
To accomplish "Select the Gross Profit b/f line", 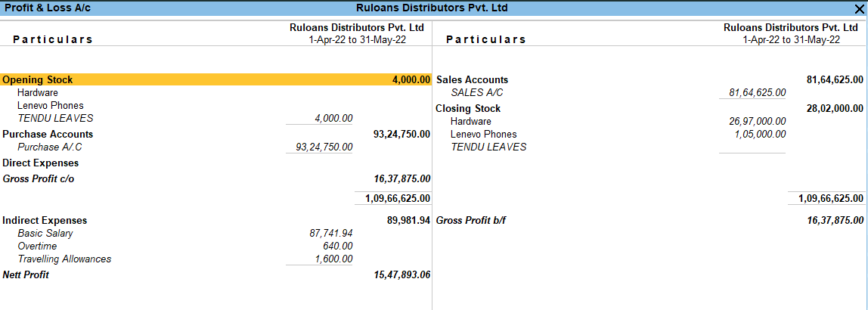I will point(471,220).
